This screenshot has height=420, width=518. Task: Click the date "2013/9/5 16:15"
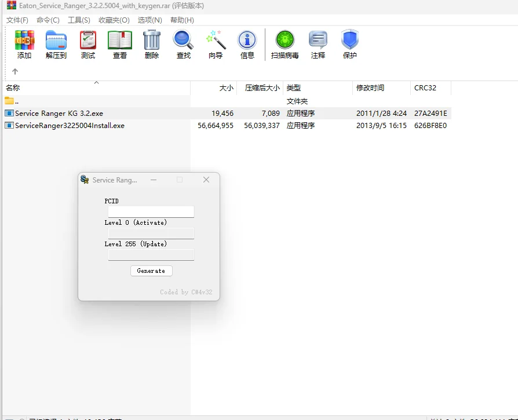click(x=381, y=126)
